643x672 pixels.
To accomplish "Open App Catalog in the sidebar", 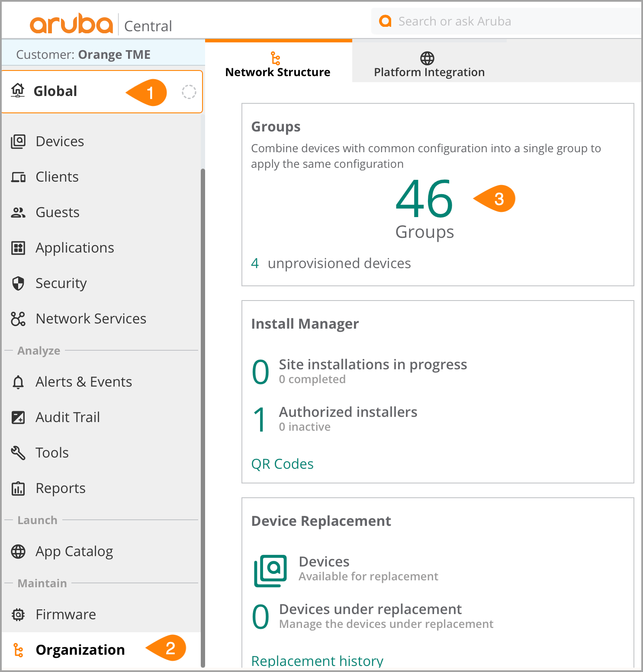I will click(100, 551).
